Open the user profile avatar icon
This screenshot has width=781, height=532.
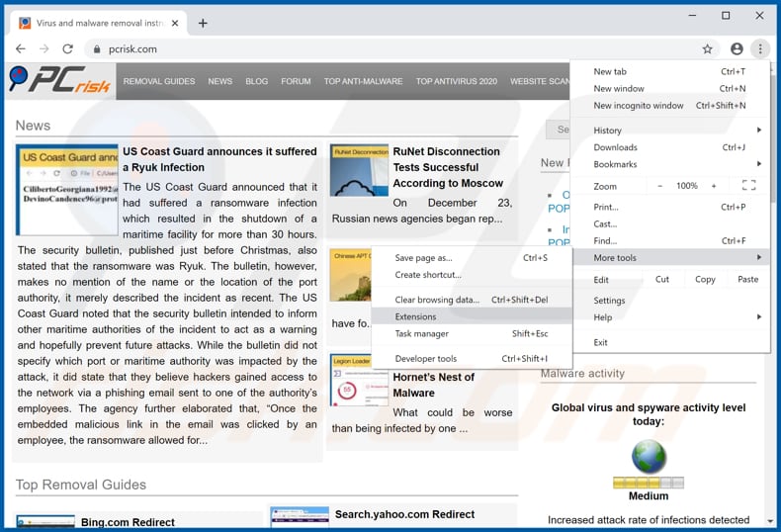(737, 48)
